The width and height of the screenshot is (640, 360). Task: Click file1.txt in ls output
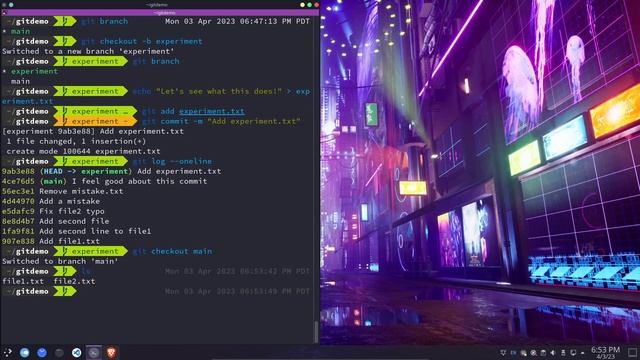[23, 281]
